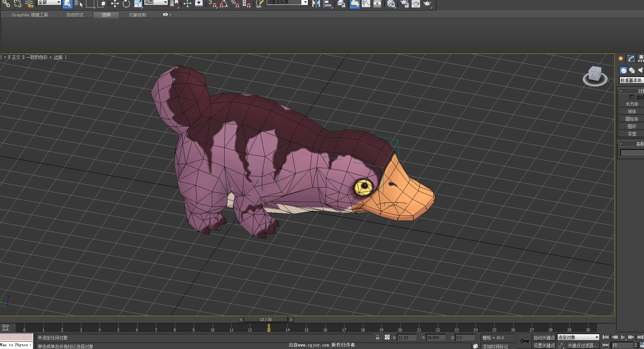Open the Graphite modeling tools tab
This screenshot has width=644, height=349.
coord(30,15)
